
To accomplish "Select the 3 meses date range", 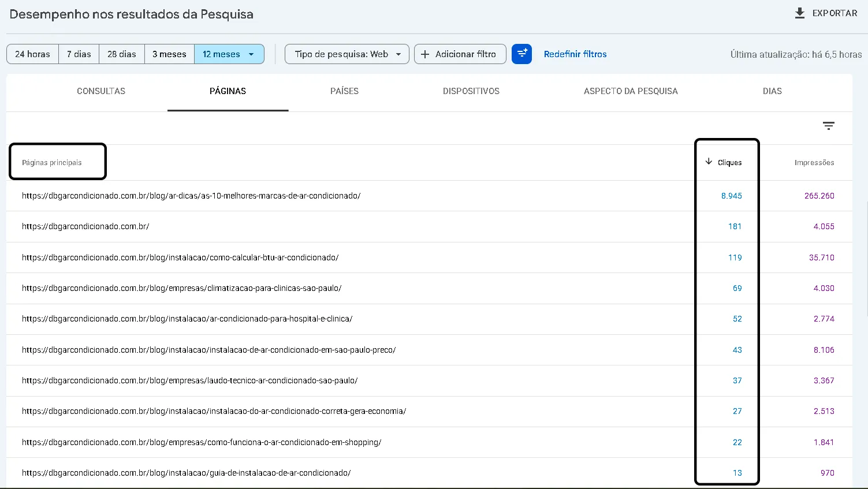I will tap(169, 54).
